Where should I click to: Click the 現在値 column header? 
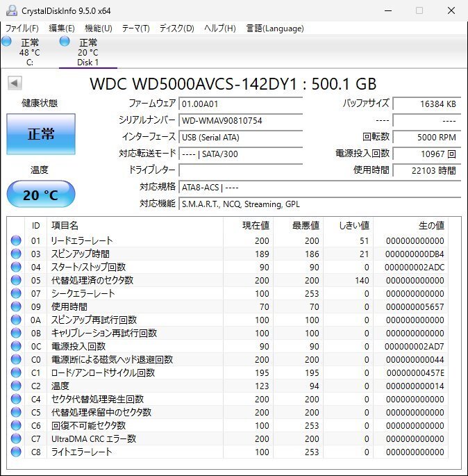click(x=249, y=225)
